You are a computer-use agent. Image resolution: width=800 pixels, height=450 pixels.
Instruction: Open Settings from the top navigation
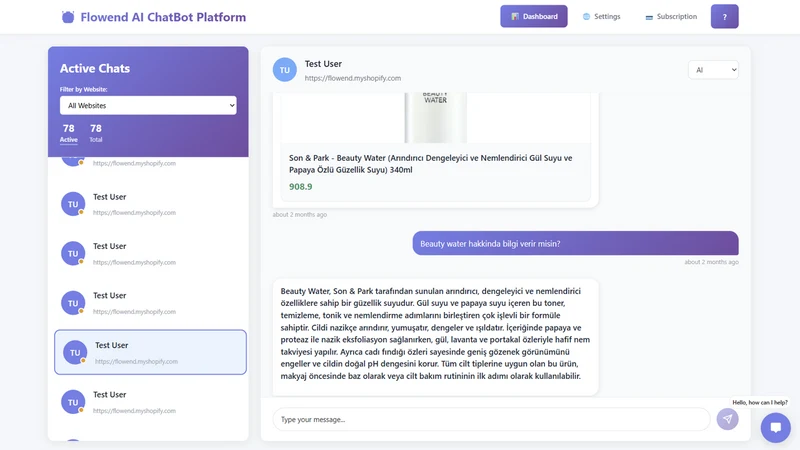(602, 16)
